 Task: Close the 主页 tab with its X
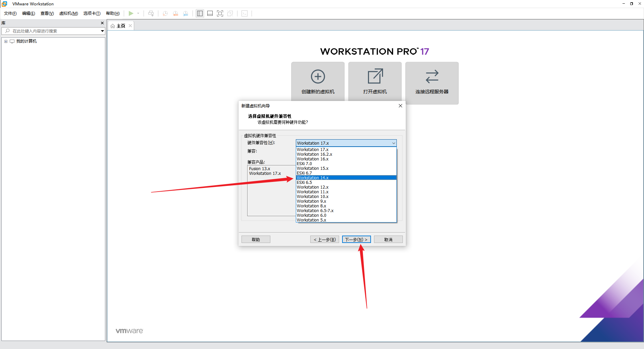(x=130, y=26)
